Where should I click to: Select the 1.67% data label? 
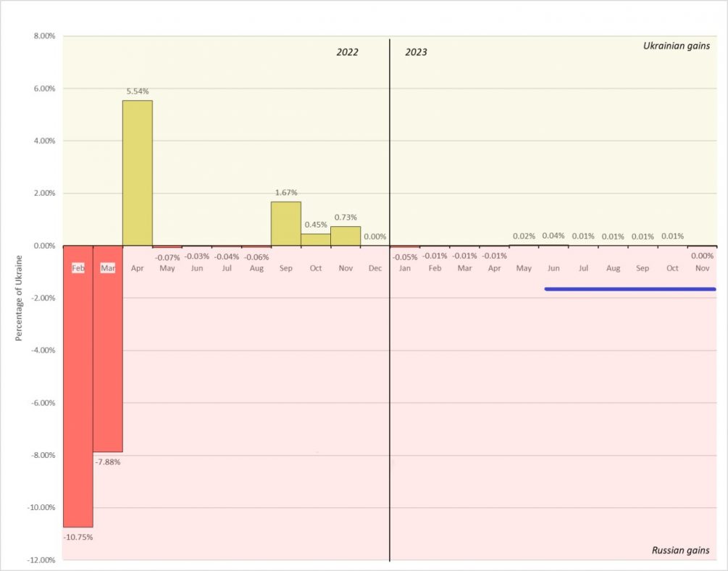pyautogui.click(x=285, y=193)
